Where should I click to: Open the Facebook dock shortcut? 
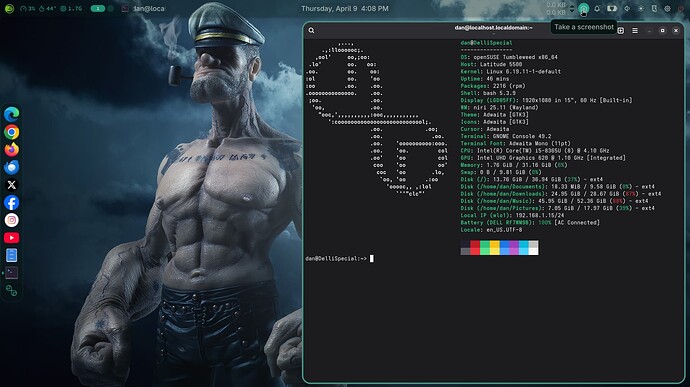point(11,203)
